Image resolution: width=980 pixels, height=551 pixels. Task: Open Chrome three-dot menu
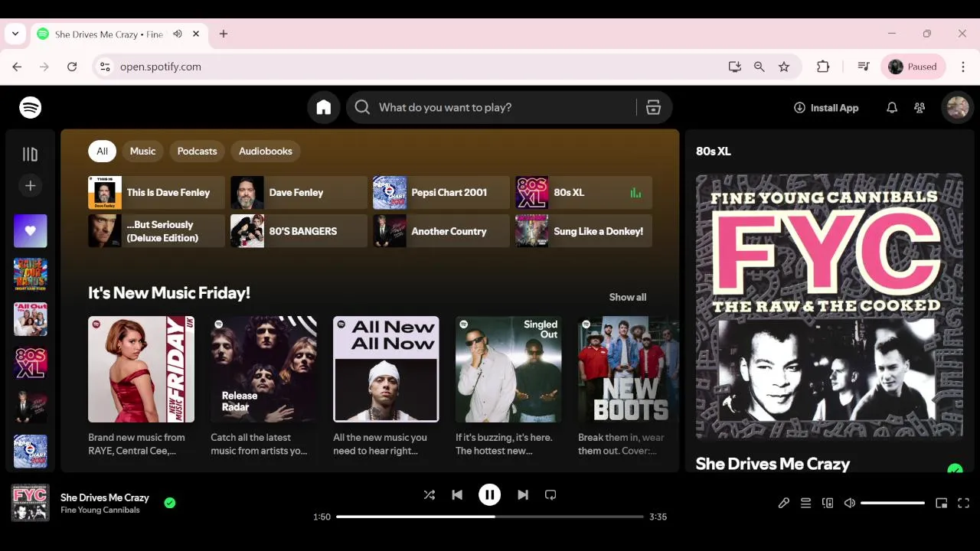coord(963,67)
